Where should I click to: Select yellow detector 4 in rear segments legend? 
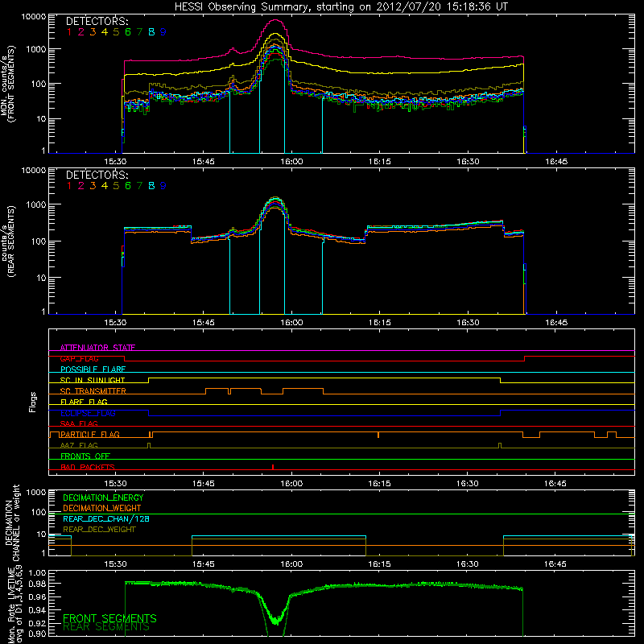tap(105, 186)
